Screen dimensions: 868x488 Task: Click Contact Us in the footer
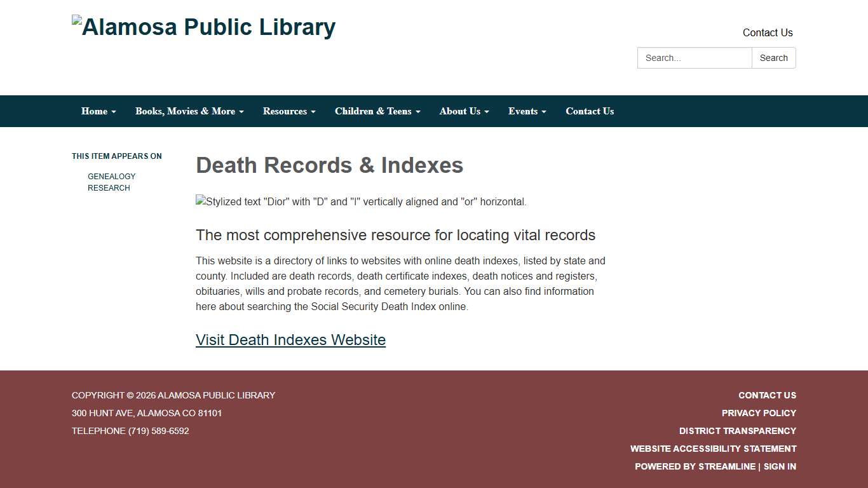pyautogui.click(x=767, y=395)
